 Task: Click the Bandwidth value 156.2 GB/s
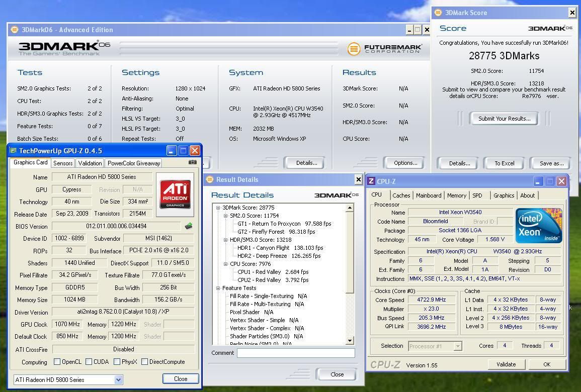168,300
